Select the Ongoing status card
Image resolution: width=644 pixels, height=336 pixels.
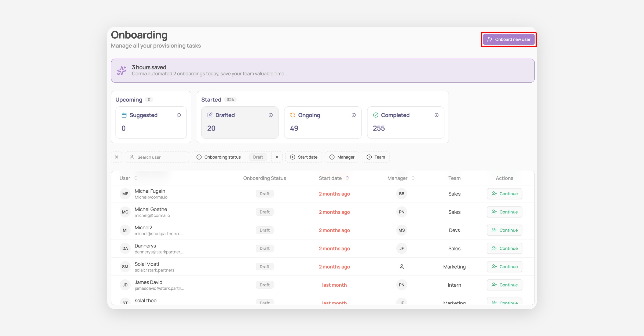pyautogui.click(x=323, y=122)
